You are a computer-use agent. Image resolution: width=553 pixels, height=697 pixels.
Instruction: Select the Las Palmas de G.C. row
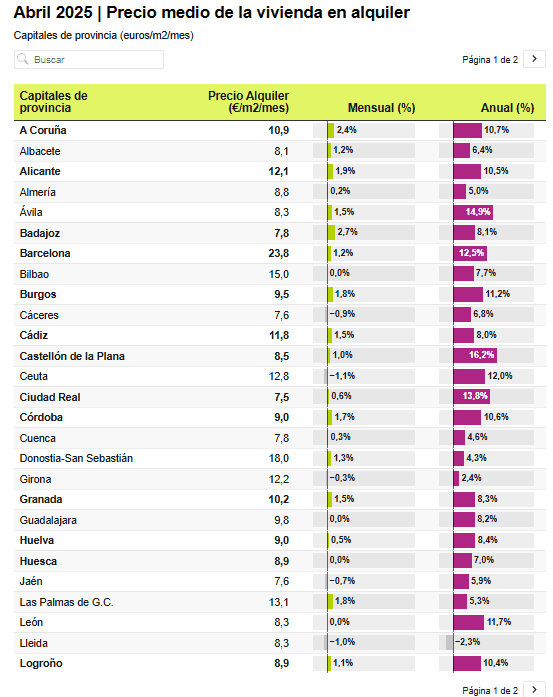click(280, 602)
